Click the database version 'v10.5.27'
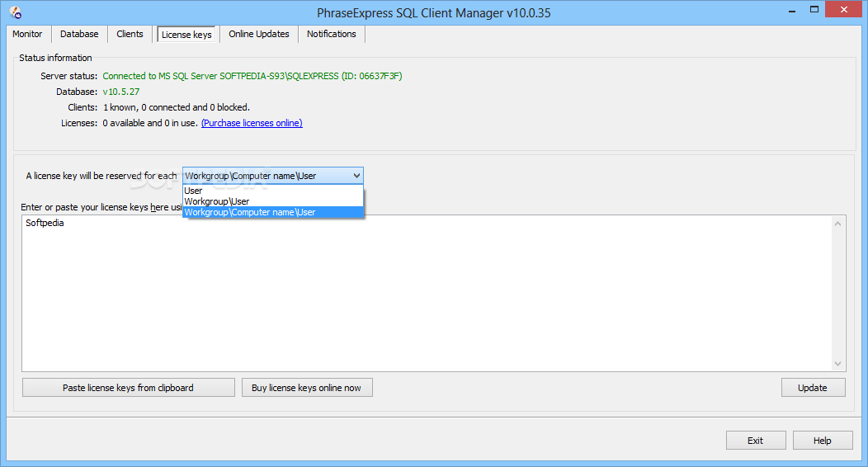 (121, 92)
